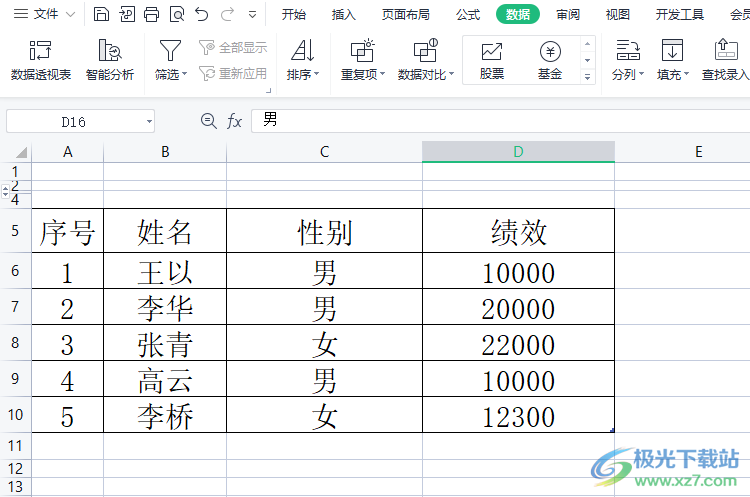Screen dimensions: 750x497
Task: Click the cell containing 张青
Action: point(165,342)
